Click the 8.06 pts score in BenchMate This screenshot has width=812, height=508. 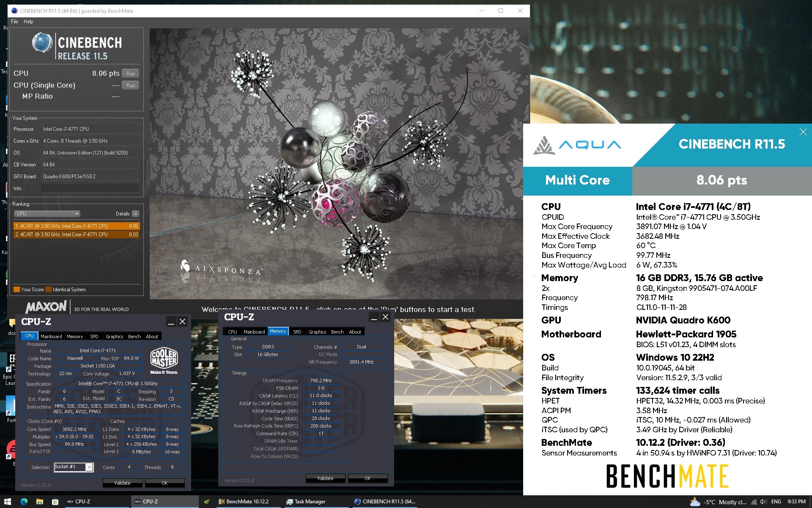[722, 180]
